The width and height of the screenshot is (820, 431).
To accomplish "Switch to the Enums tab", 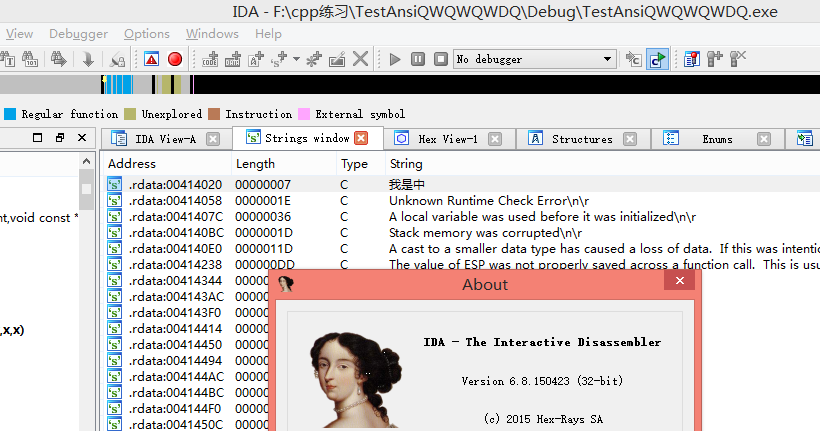I will point(717,139).
